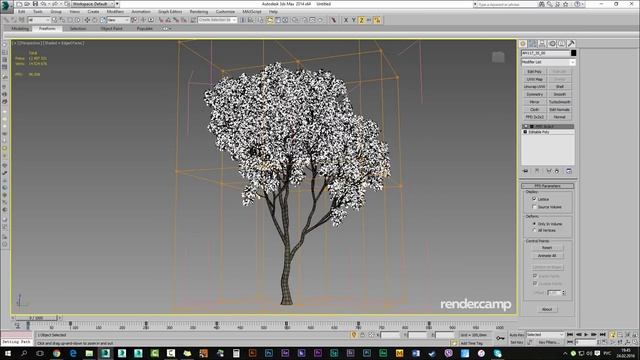The width and height of the screenshot is (640, 360).
Task: Click the Edit Poly modifier button
Action: 534,71
